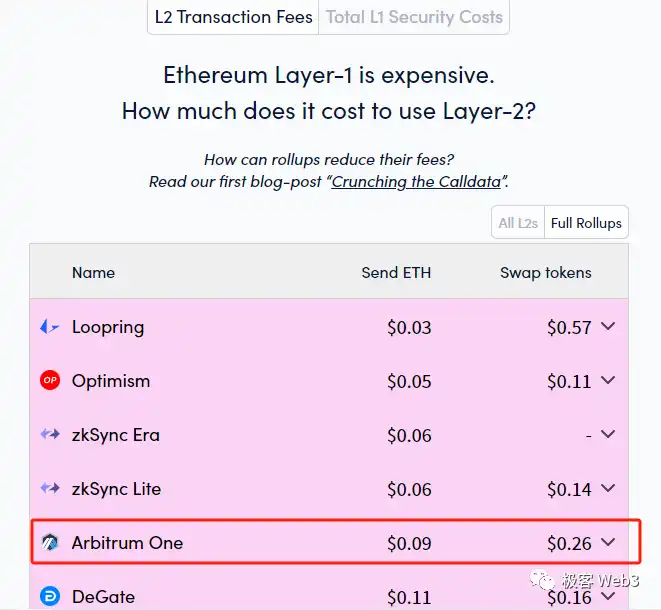Image resolution: width=661 pixels, height=610 pixels.
Task: Toggle the All L2s filter
Action: [519, 223]
